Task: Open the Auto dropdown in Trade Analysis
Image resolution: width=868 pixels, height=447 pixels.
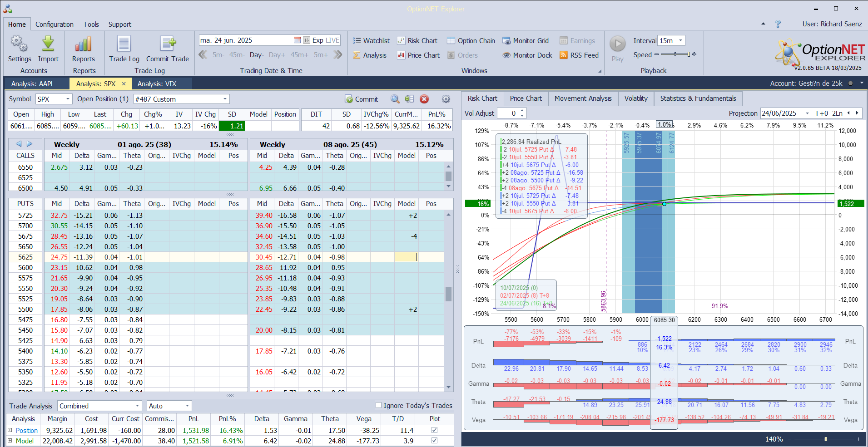Action: pyautogui.click(x=187, y=406)
